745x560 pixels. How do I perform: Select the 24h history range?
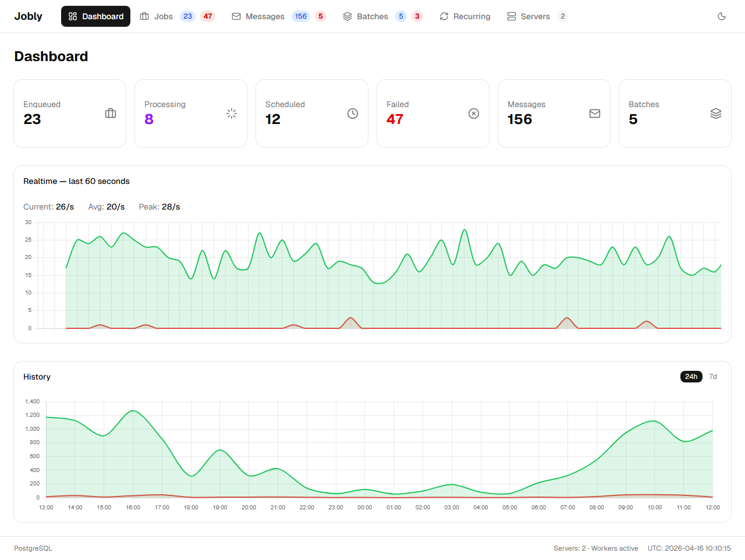point(691,377)
